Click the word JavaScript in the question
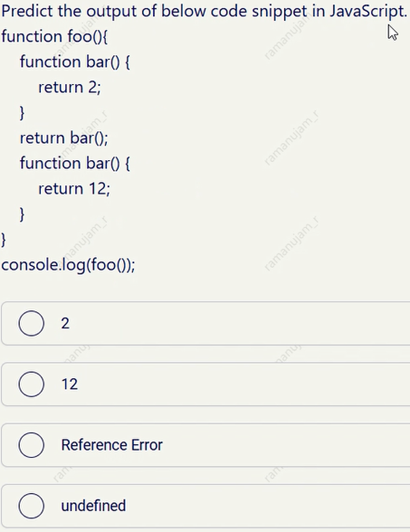The width and height of the screenshot is (410, 532). [367, 10]
